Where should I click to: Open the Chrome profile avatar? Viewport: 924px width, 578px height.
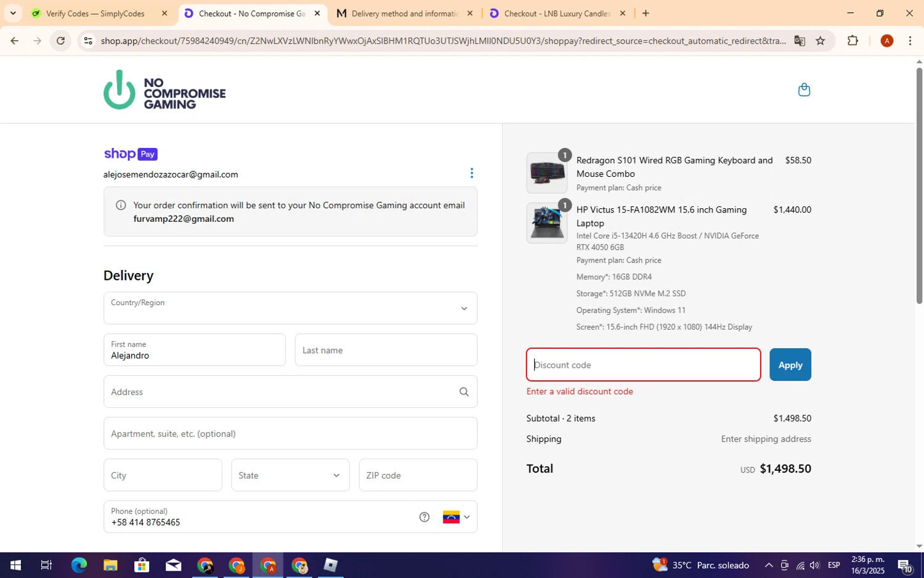click(x=887, y=41)
